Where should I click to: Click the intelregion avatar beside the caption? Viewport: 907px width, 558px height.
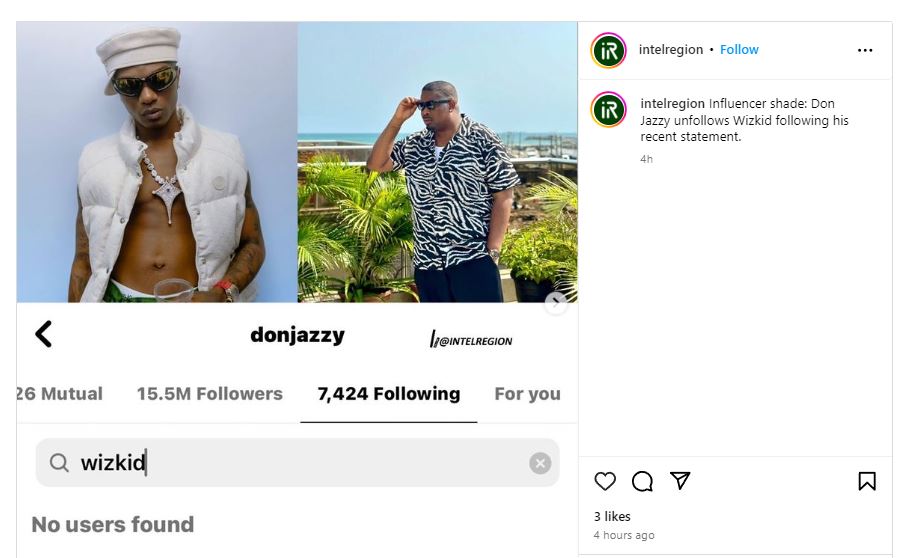608,109
